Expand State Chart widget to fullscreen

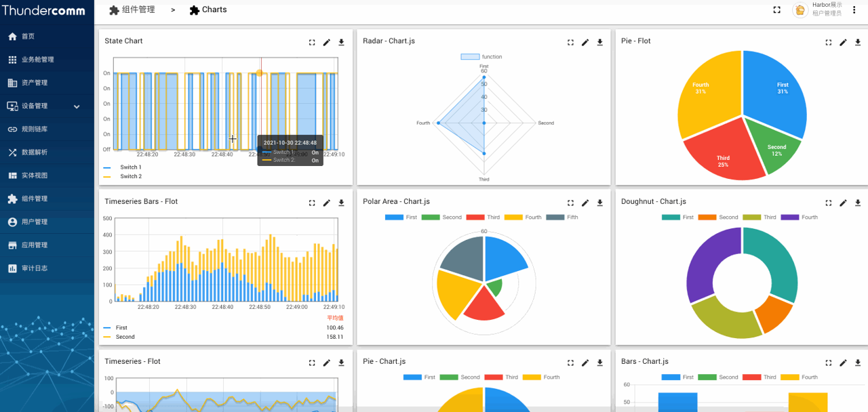pos(312,42)
